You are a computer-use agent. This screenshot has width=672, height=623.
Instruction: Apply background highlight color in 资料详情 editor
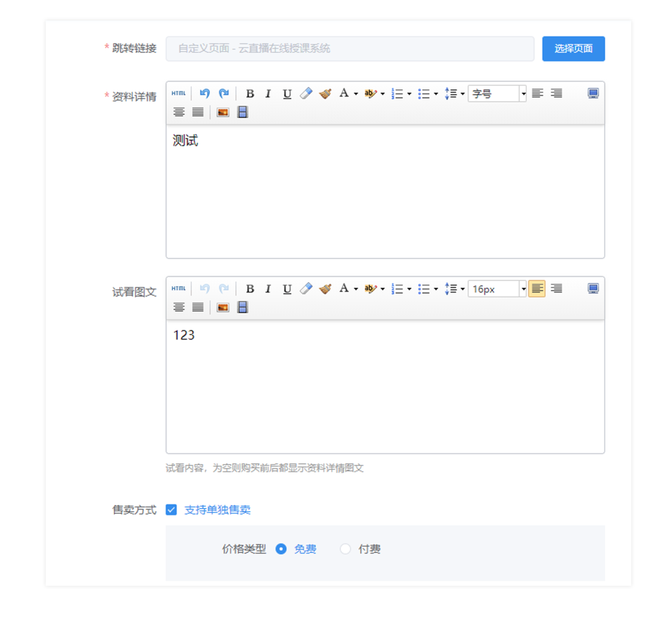coord(370,93)
